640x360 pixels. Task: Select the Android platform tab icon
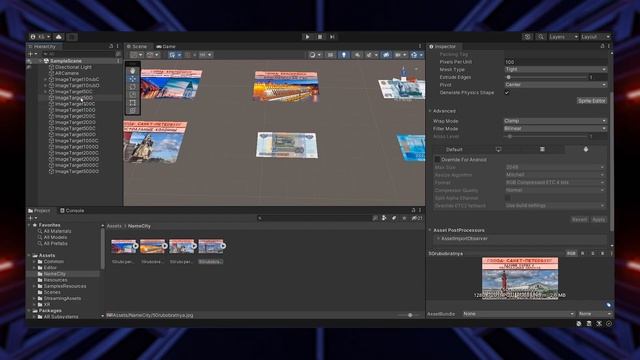pyautogui.click(x=586, y=149)
